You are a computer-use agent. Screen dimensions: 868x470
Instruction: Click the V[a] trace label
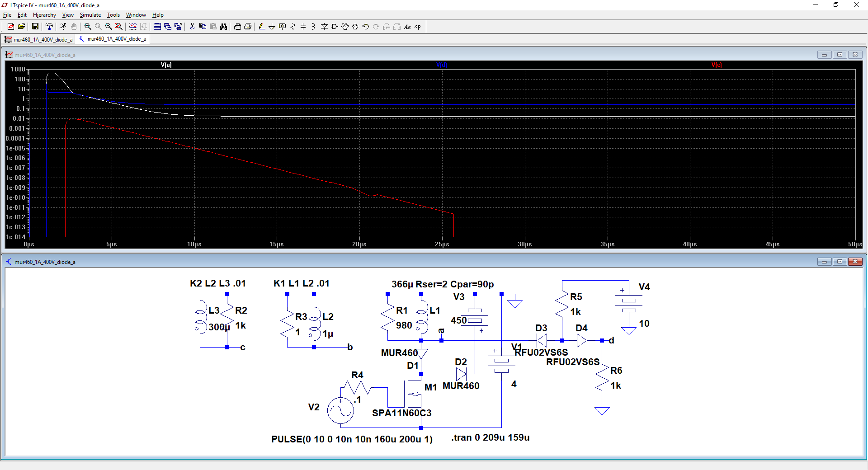pos(166,65)
